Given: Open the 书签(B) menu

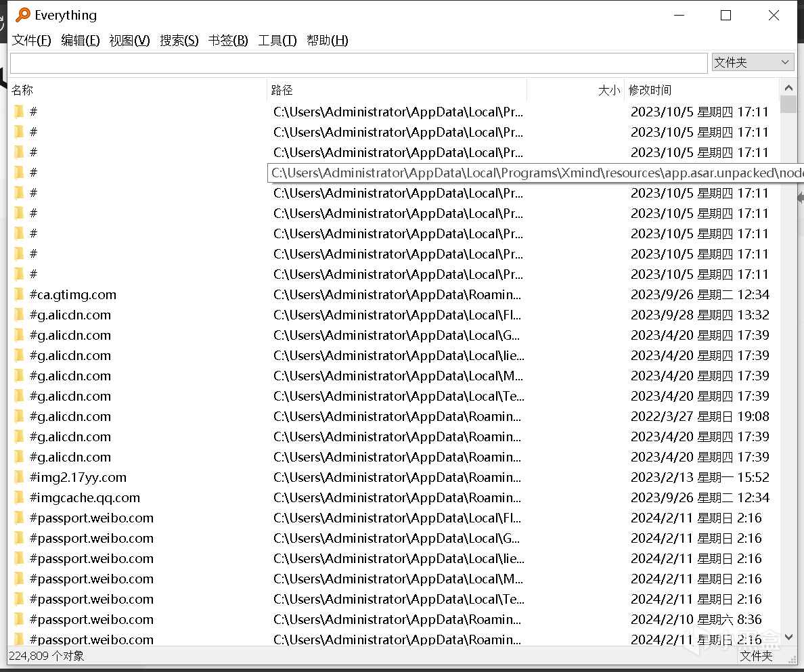Looking at the screenshot, I should (228, 41).
